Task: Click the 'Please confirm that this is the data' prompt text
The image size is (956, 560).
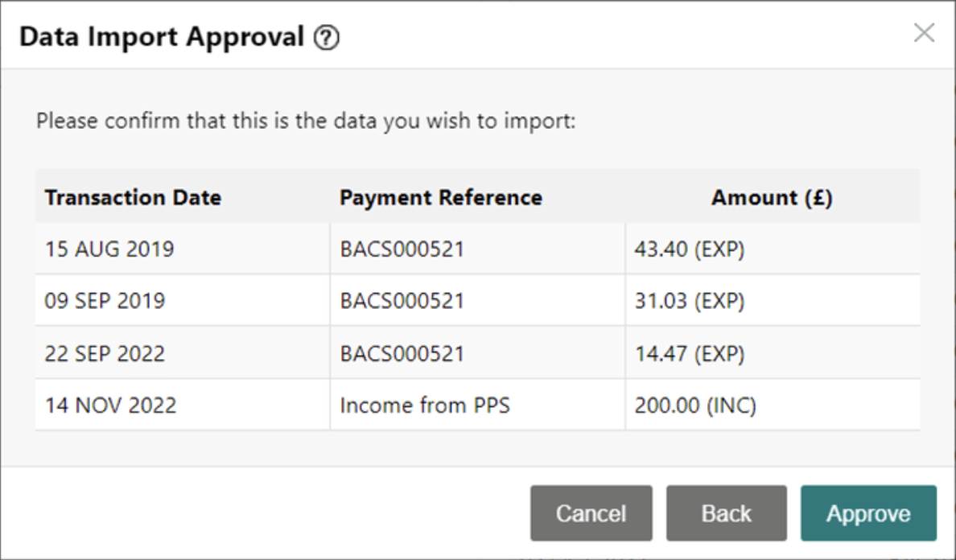Action: pyautogui.click(x=306, y=121)
